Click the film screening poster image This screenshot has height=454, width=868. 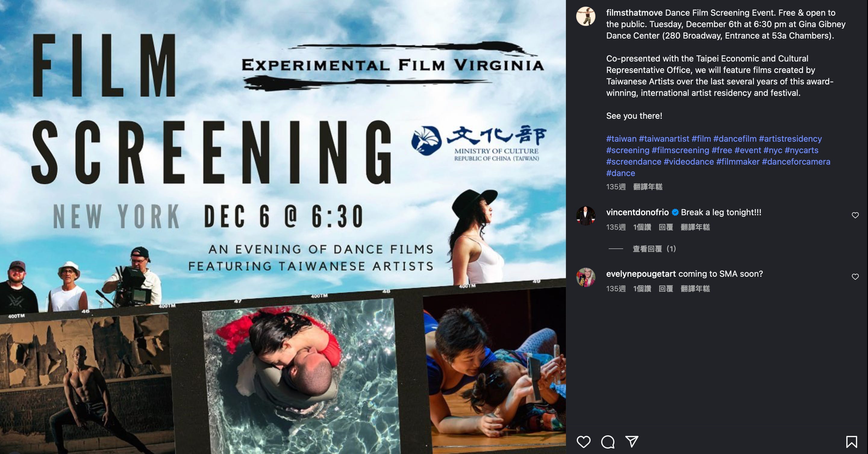283,227
